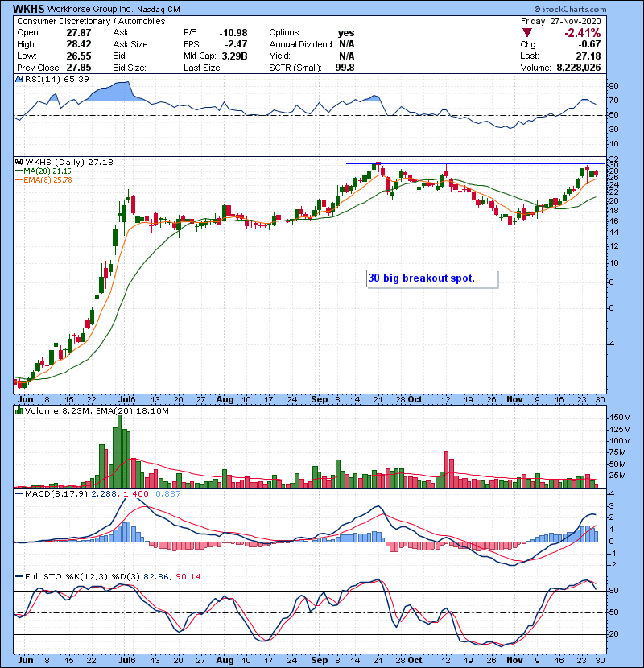Screen dimensions: 644x668
Task: Click the Last Size label
Action: [x=202, y=68]
